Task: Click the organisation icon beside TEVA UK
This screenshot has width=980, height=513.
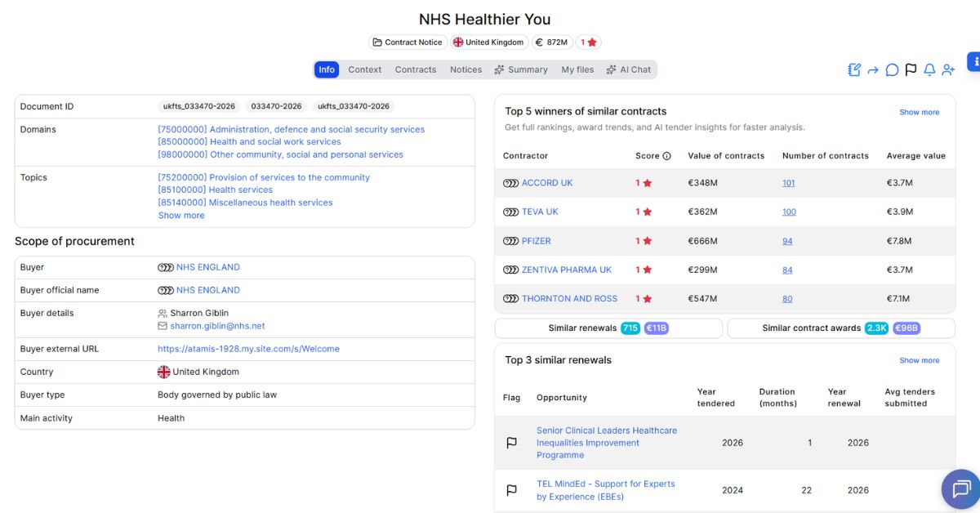Action: tap(511, 212)
